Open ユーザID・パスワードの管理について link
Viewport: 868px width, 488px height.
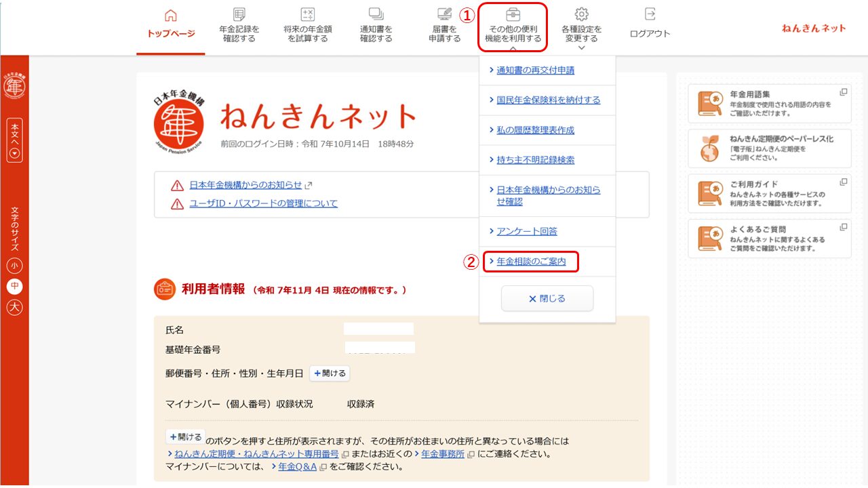point(263,203)
